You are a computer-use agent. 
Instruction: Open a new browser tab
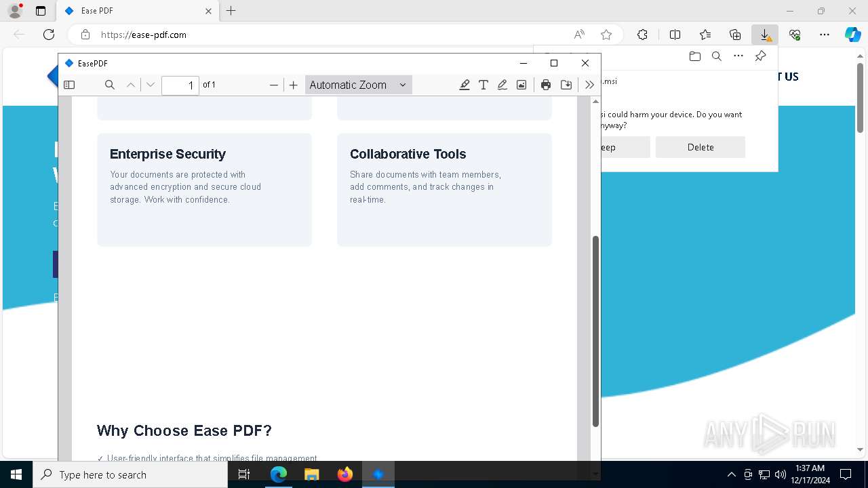click(231, 11)
